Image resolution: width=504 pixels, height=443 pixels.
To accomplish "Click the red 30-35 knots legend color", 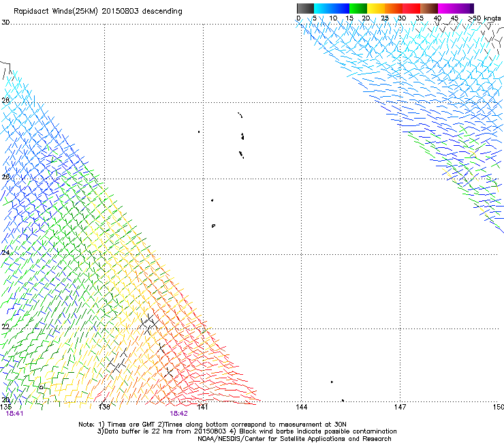I will pos(411,8).
